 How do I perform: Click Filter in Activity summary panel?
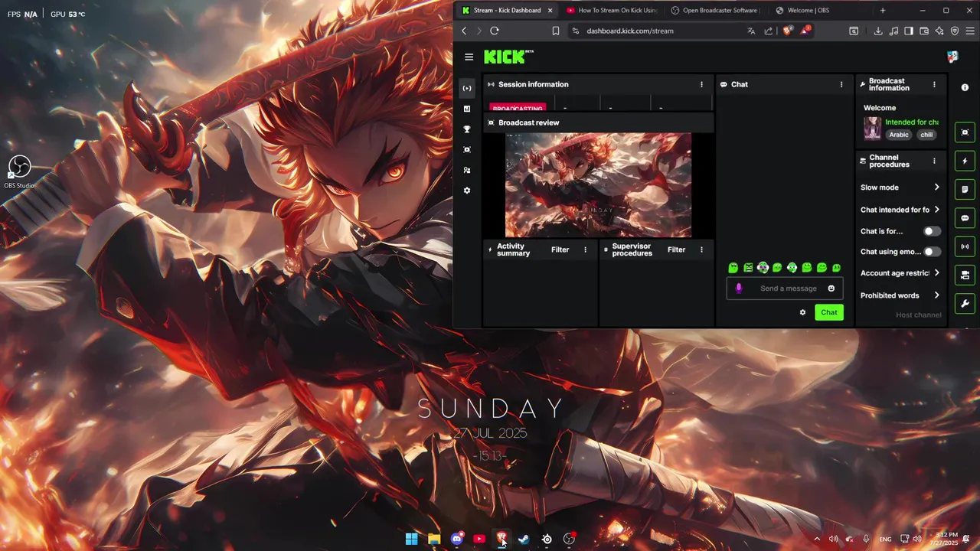[x=560, y=249]
